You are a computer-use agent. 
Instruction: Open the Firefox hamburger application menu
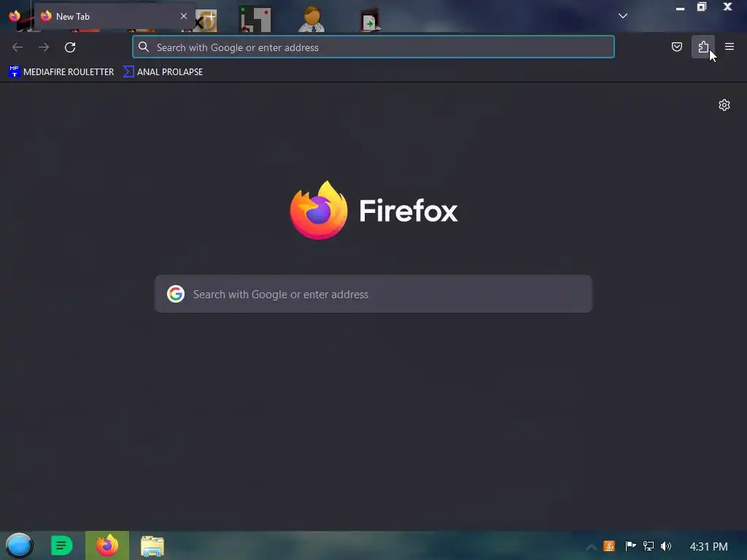click(x=729, y=47)
